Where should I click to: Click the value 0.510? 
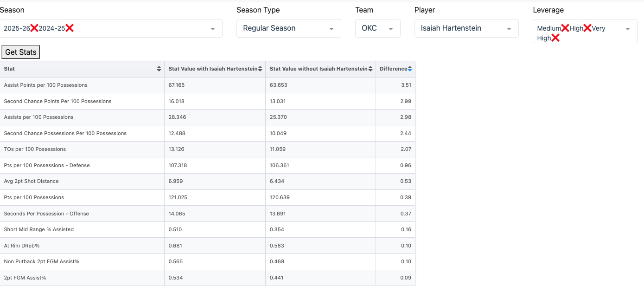175,229
